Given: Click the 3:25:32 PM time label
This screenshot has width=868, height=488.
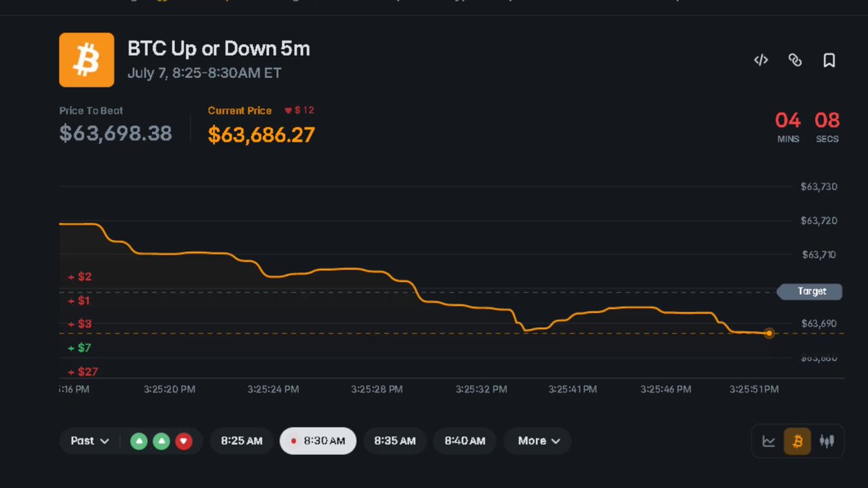Looking at the screenshot, I should [x=481, y=389].
